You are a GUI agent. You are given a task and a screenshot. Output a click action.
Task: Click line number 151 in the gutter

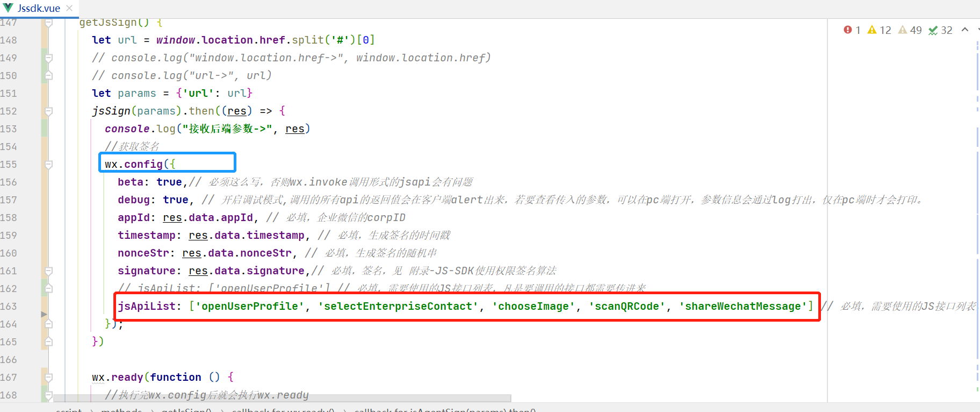9,93
